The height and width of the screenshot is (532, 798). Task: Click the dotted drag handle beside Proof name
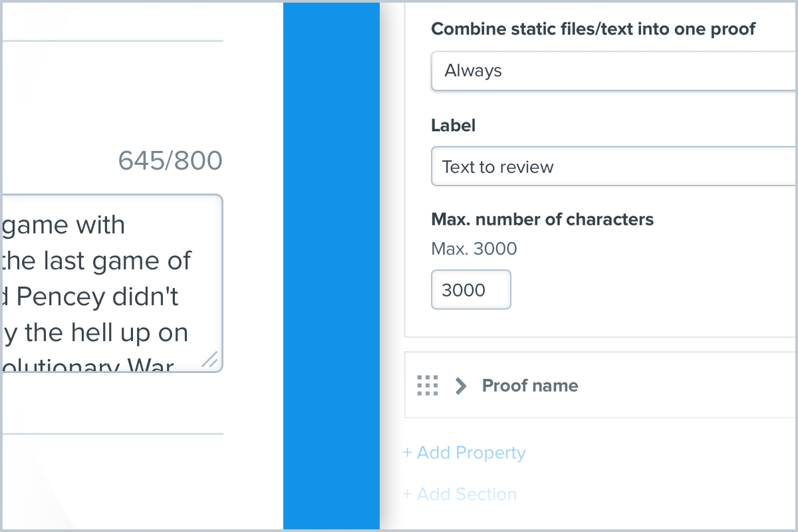[428, 385]
